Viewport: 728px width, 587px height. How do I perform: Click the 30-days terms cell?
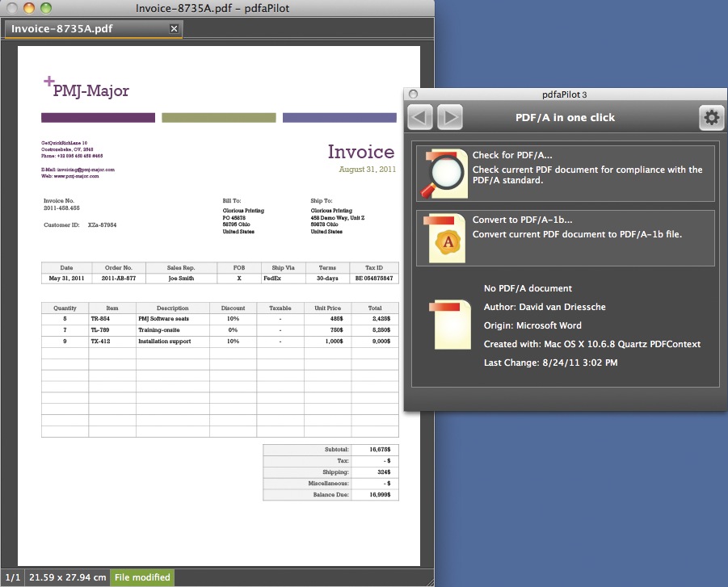click(x=327, y=279)
